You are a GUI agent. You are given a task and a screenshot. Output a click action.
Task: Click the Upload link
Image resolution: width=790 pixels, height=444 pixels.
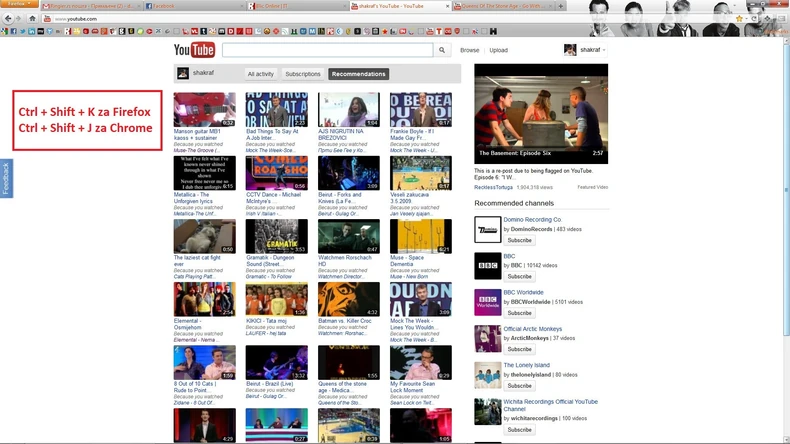498,50
